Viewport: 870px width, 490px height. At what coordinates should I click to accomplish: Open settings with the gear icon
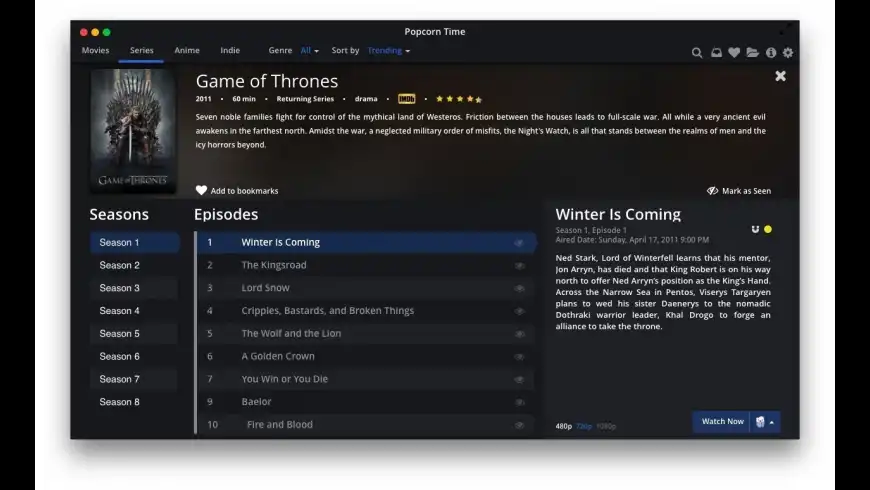pyautogui.click(x=788, y=53)
